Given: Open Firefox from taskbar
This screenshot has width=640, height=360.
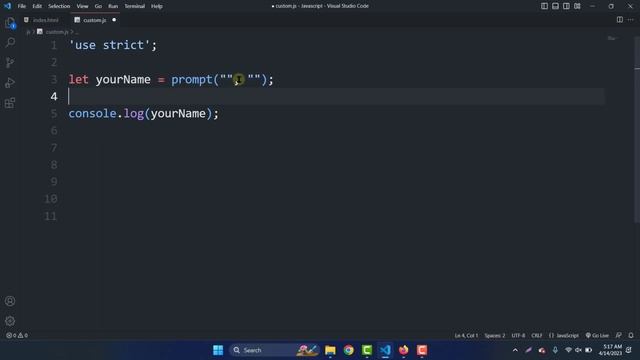Looking at the screenshot, I should [404, 350].
